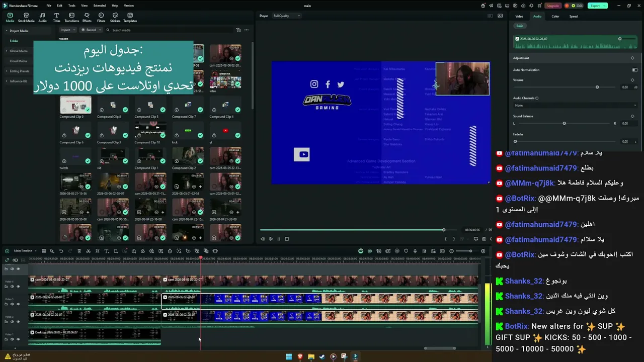This screenshot has width=644, height=362.
Task: Toggle visibility eye on Video 2 track
Action: pyautogui.click(x=18, y=322)
